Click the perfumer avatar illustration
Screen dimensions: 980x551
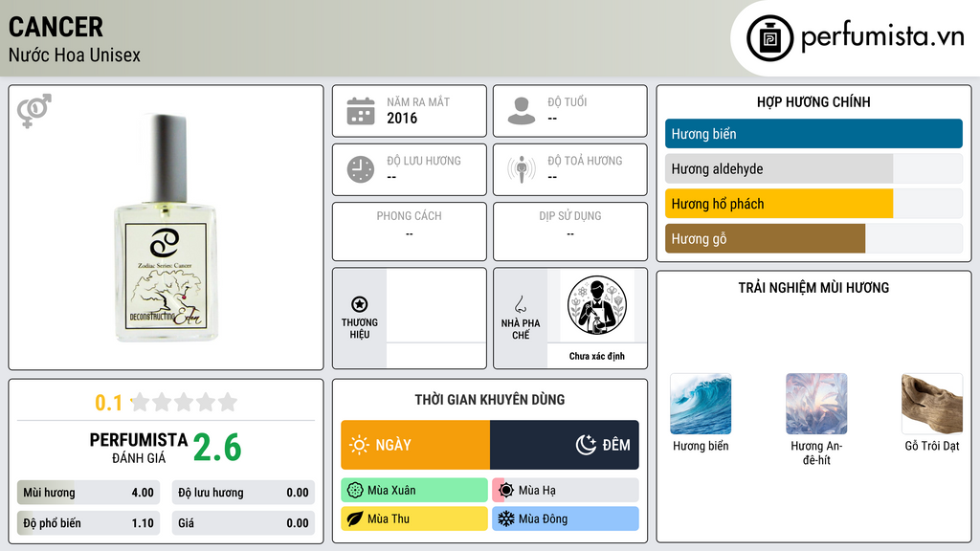coord(597,305)
